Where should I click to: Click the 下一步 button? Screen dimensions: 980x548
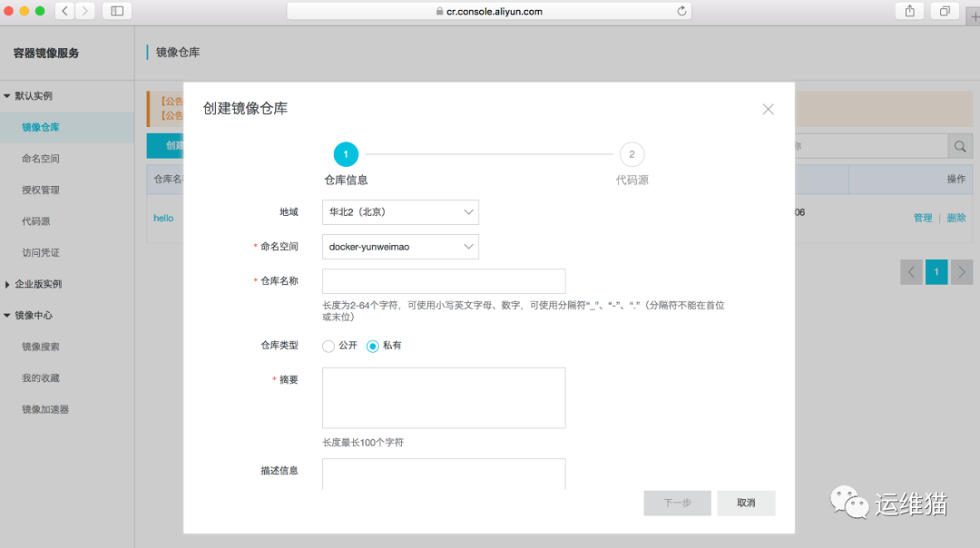coord(678,503)
